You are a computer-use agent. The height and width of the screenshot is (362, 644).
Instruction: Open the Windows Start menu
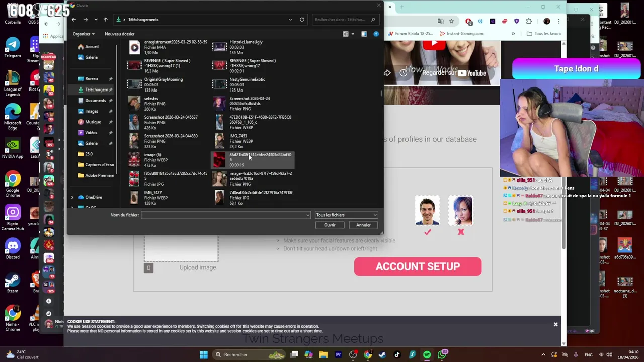(204, 354)
